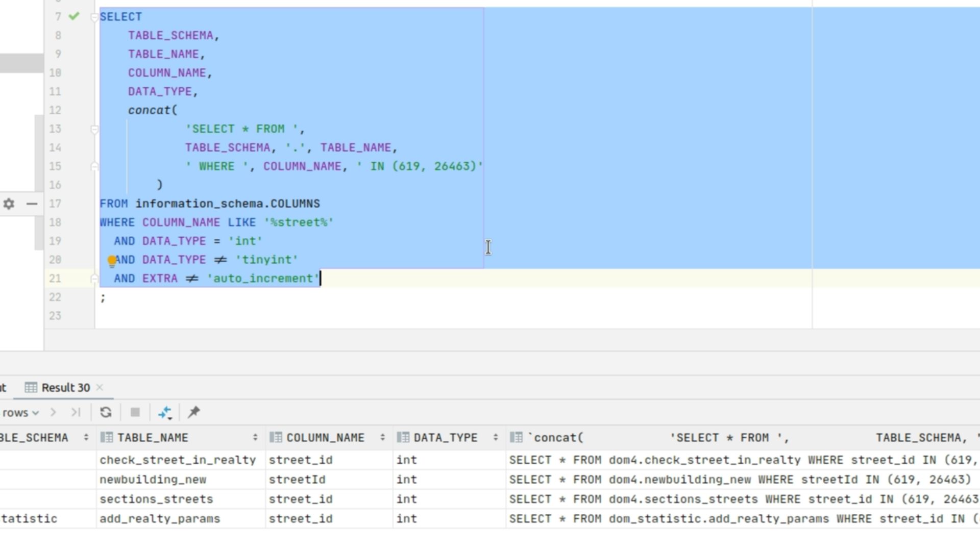Select the add_realty_params table name cell
Viewport: 980px width, 551px height.
point(181,519)
